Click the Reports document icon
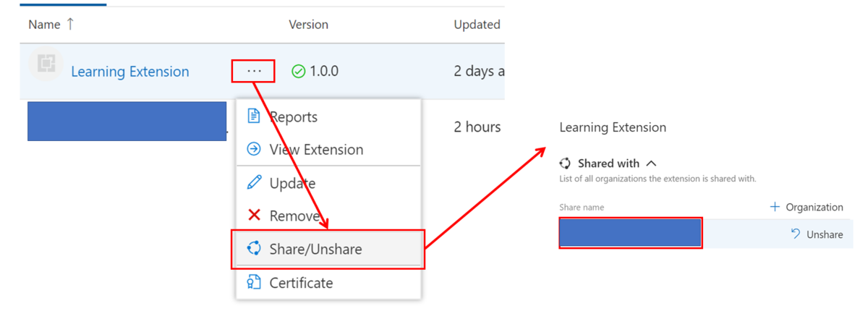 point(254,116)
